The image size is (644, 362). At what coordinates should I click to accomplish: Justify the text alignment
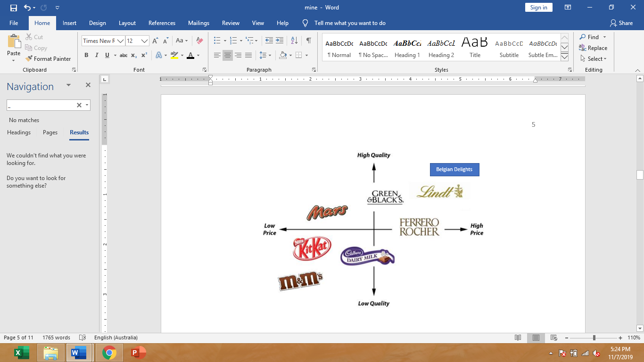click(x=248, y=55)
